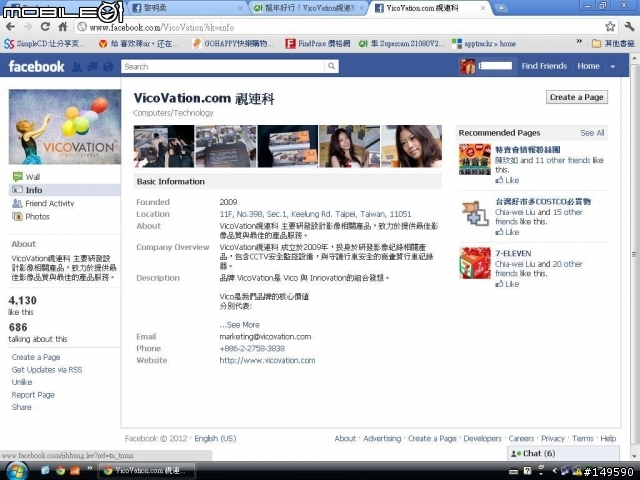Click the Create a Page button
This screenshot has width=640, height=480.
click(577, 97)
